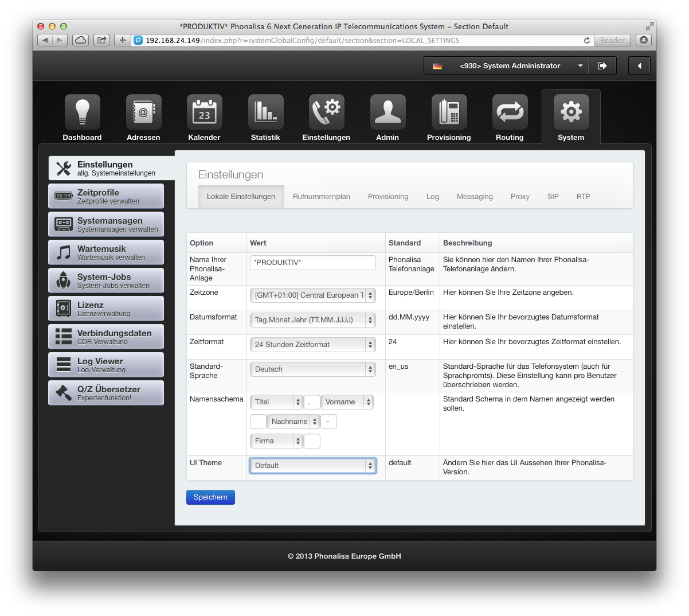
Task: Switch to the Lokale Einstellungen tab
Action: (241, 197)
